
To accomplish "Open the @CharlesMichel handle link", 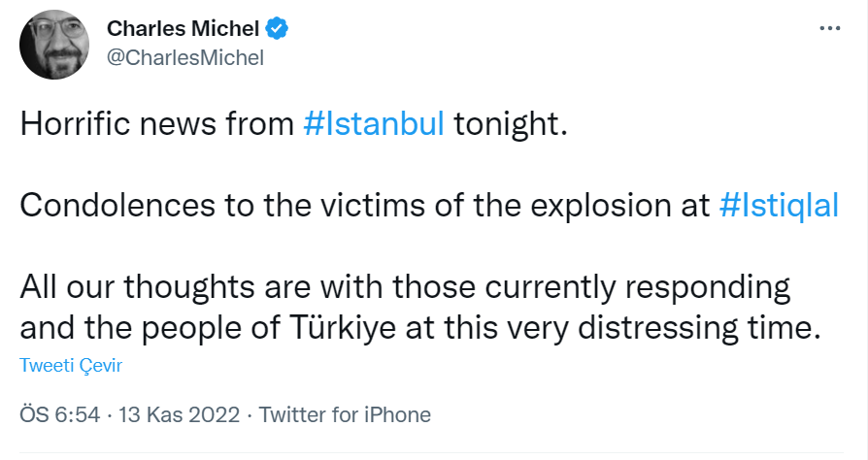I will (x=184, y=57).
